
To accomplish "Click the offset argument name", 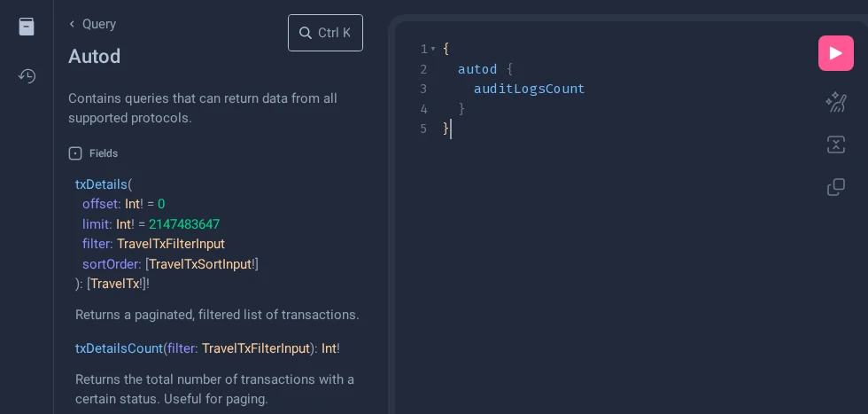I will click(x=100, y=204).
